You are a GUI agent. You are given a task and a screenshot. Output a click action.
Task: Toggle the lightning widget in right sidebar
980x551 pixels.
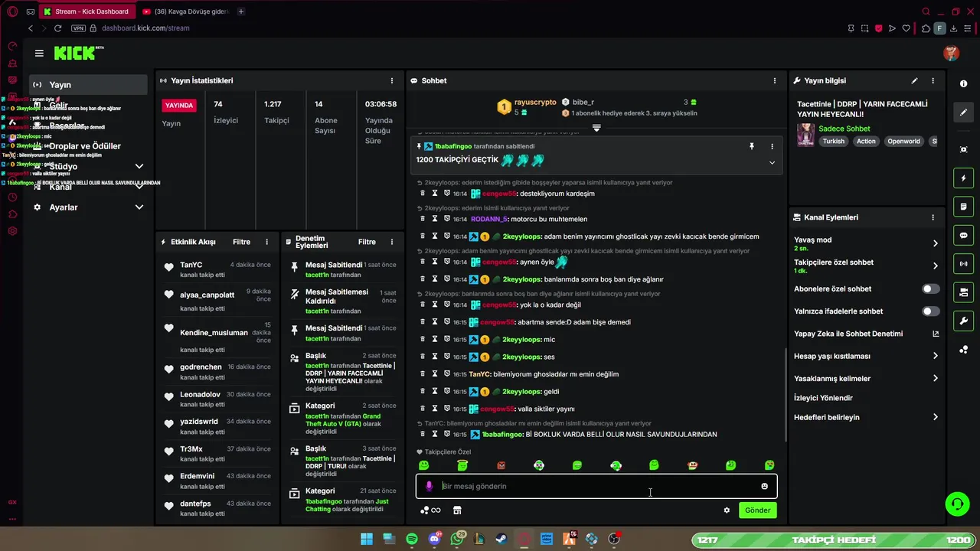[963, 178]
